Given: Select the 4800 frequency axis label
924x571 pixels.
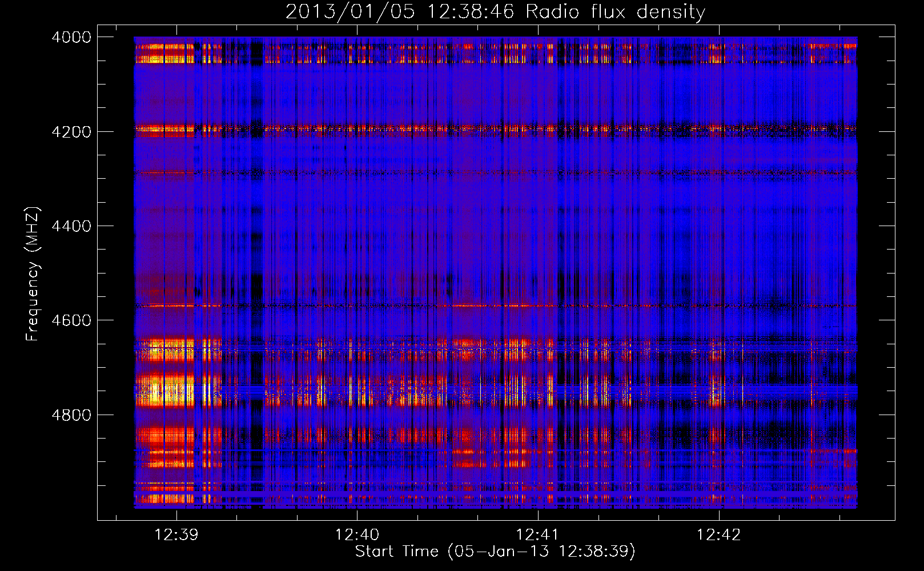Looking at the screenshot, I should pos(71,415).
